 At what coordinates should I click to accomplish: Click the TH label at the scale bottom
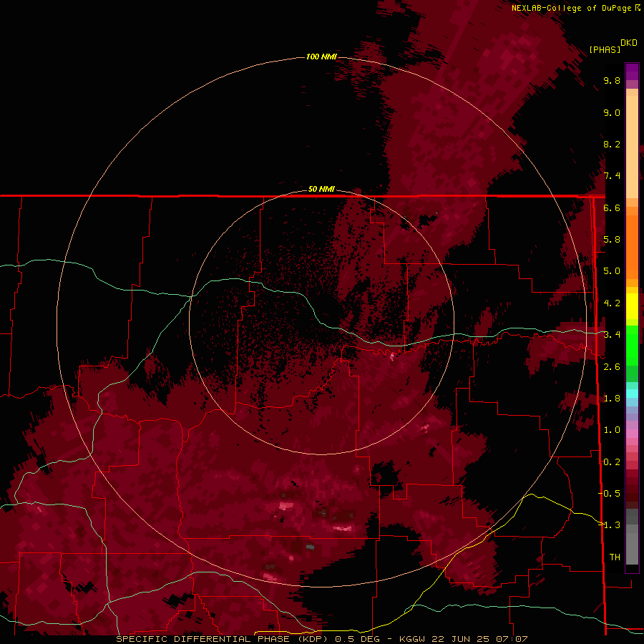click(615, 557)
